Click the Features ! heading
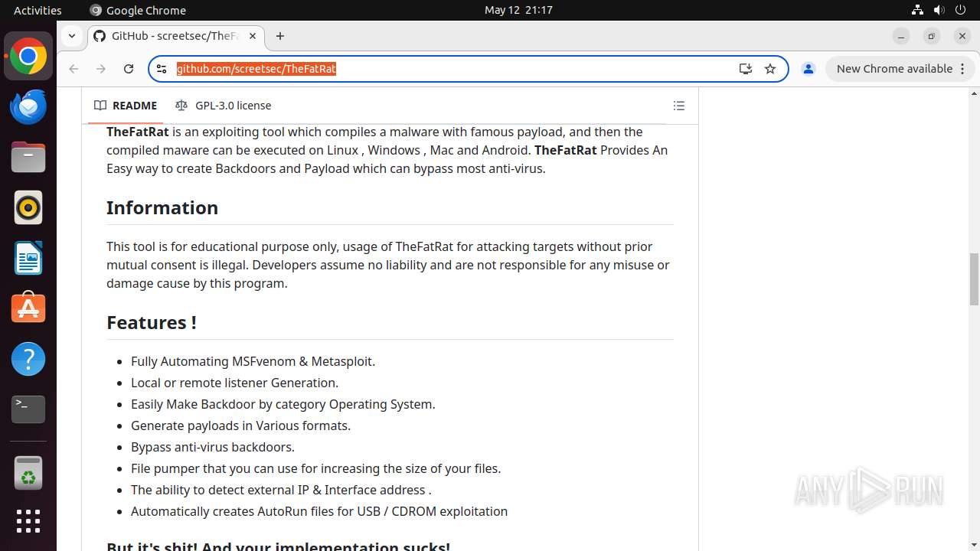980x551 pixels. click(x=152, y=322)
